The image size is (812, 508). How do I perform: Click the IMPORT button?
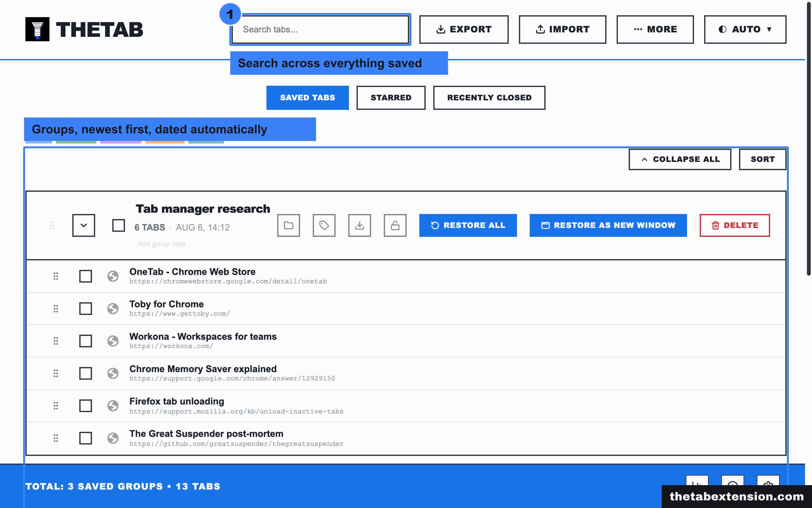coord(562,29)
